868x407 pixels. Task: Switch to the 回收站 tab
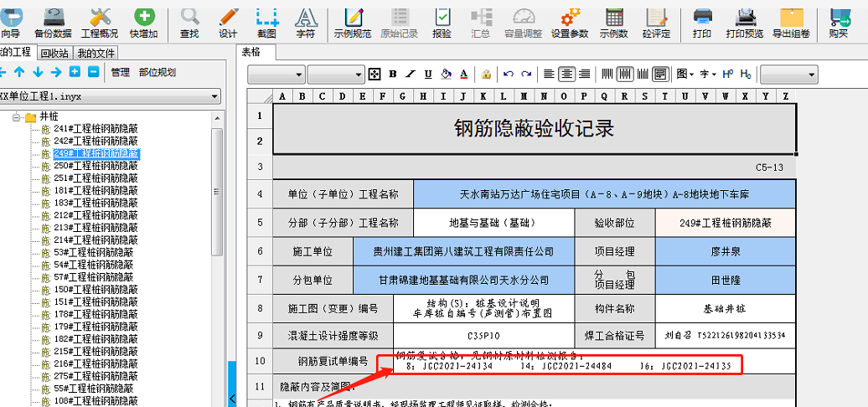click(54, 53)
